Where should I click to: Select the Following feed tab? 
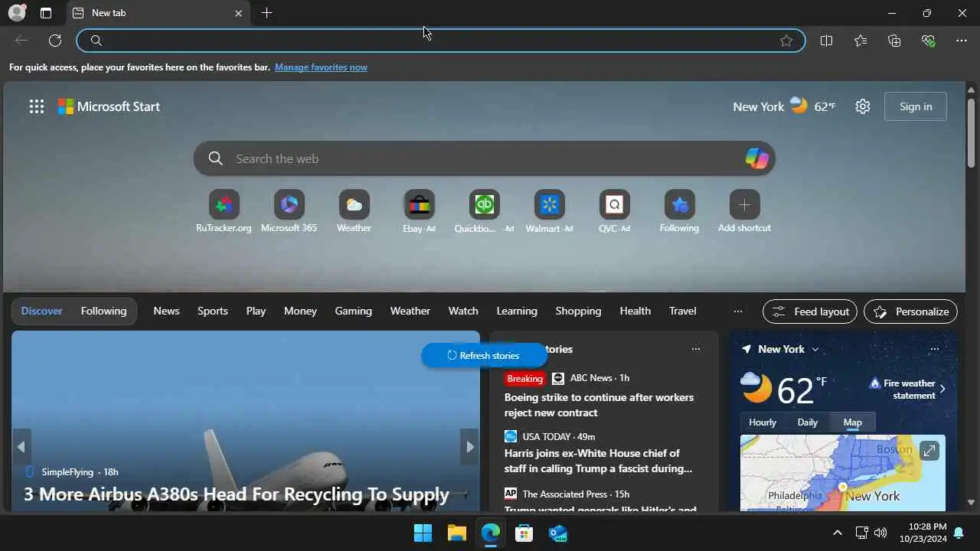point(103,311)
